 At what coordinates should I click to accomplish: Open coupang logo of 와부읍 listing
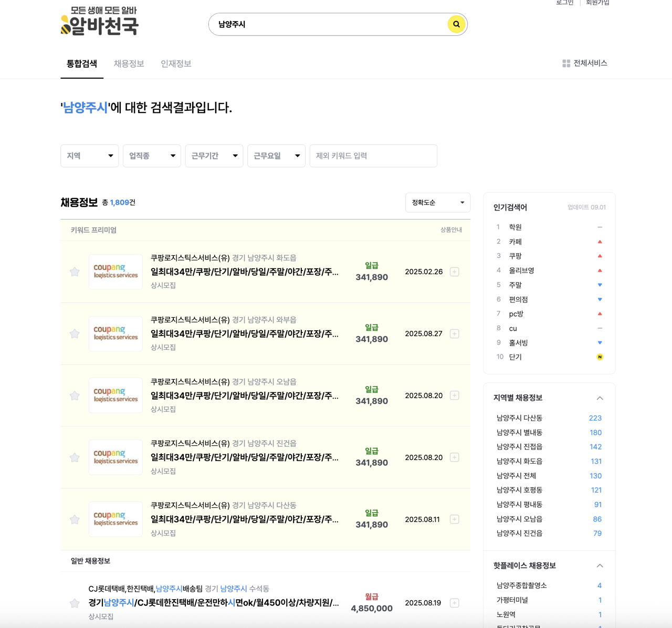(115, 333)
